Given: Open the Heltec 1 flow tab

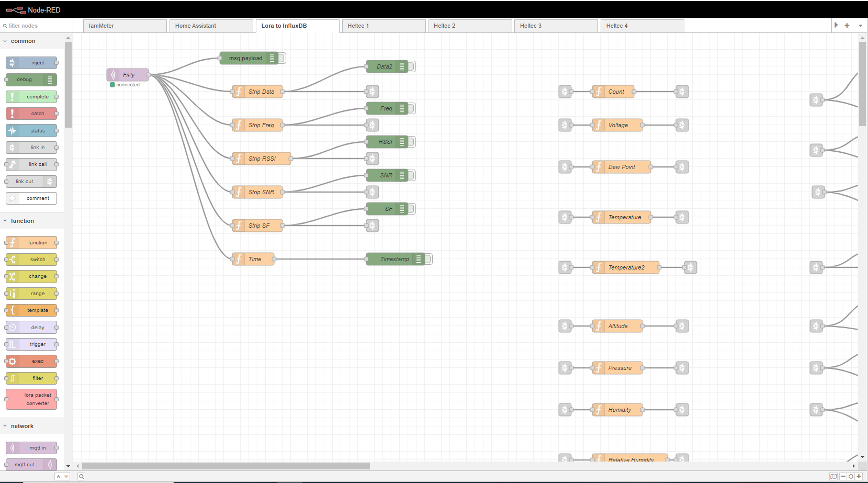Looking at the screenshot, I should (x=384, y=26).
